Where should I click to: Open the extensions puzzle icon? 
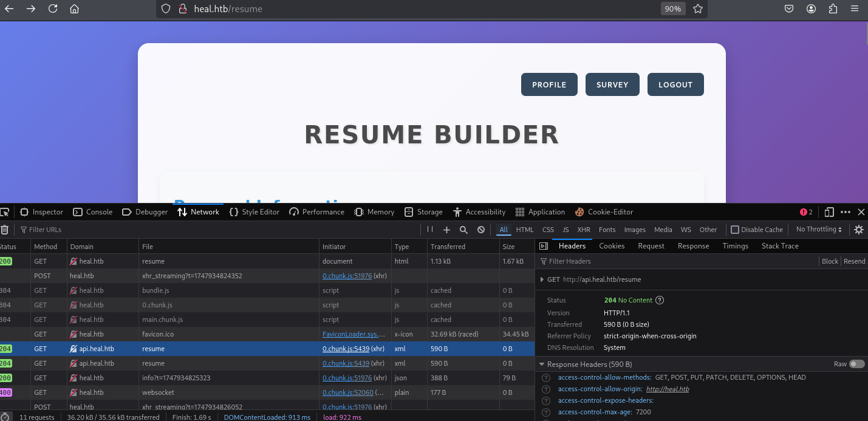pos(833,9)
